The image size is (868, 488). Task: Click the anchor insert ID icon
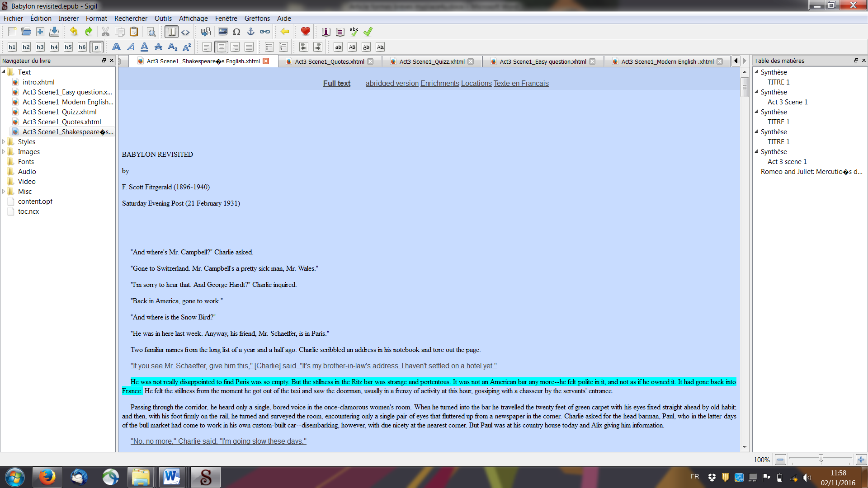point(250,32)
